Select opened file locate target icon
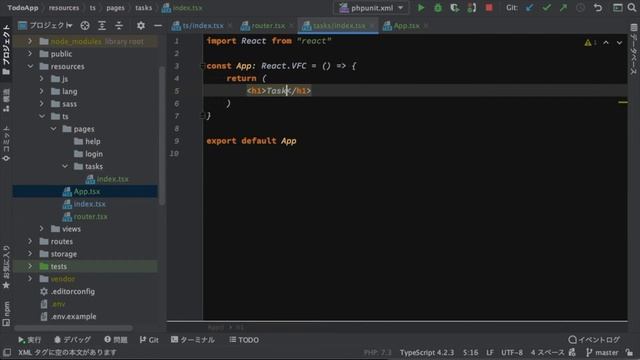 point(85,26)
